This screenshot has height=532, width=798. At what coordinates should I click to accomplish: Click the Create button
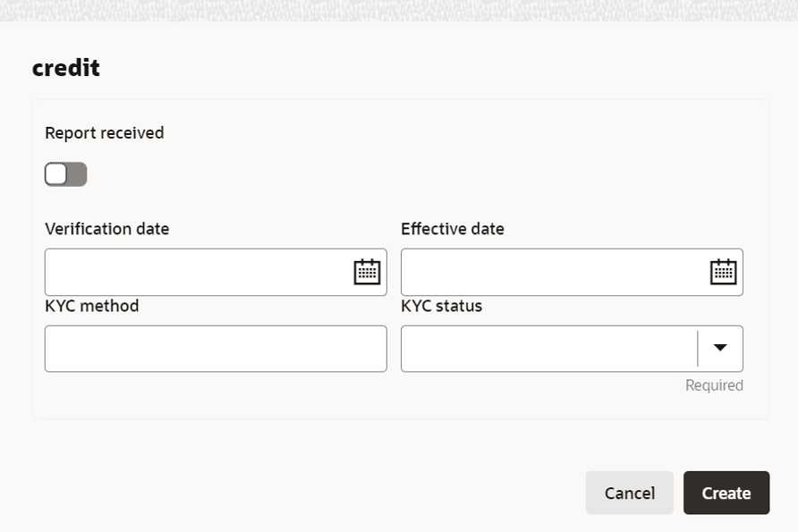coord(726,493)
